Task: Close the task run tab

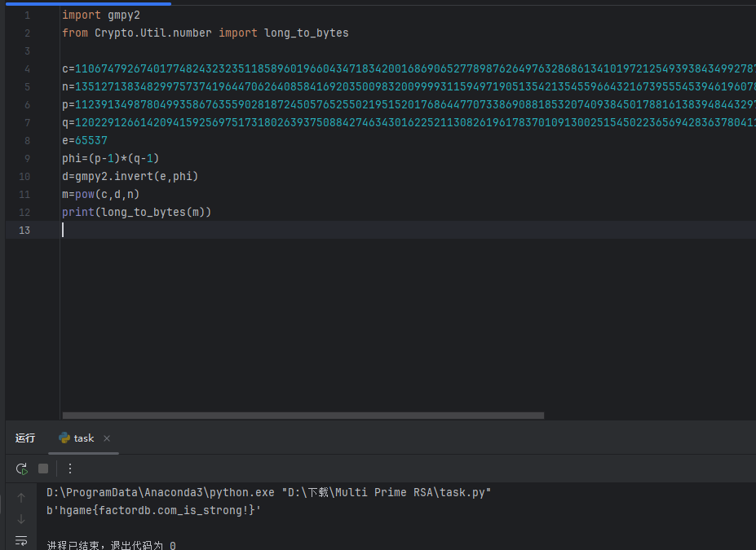Action: click(106, 438)
